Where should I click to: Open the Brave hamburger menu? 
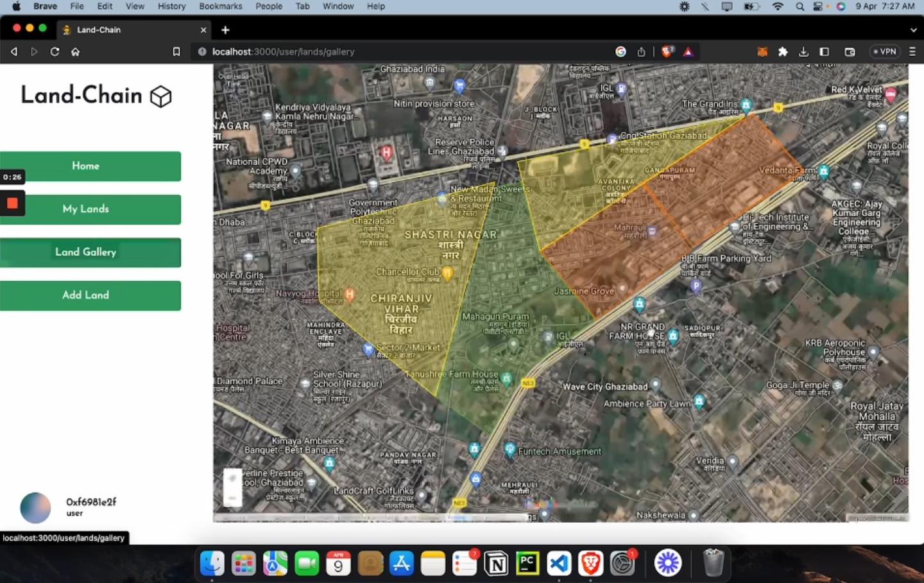coord(912,51)
